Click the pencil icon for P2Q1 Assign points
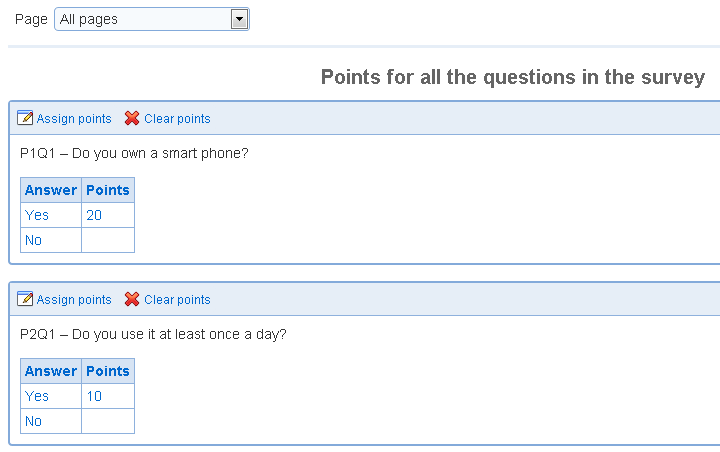The height and width of the screenshot is (452, 720). tap(25, 299)
